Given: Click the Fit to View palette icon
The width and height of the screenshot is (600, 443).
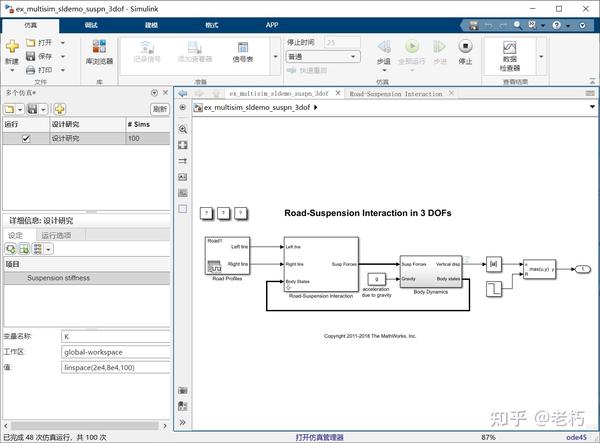Looking at the screenshot, I should (x=183, y=145).
